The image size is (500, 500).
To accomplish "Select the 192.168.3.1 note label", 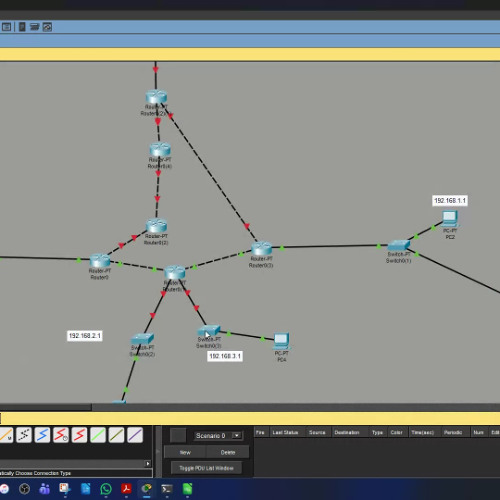I will pyautogui.click(x=225, y=356).
